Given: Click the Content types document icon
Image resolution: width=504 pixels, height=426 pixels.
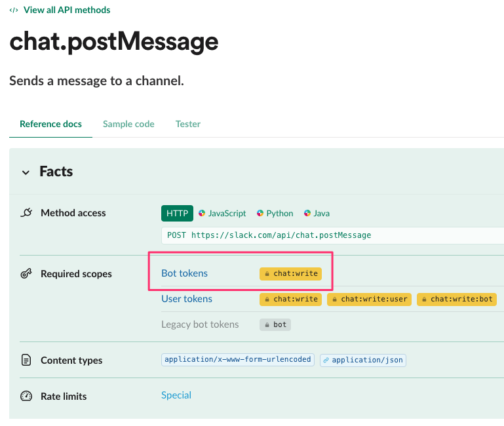Looking at the screenshot, I should tap(26, 360).
